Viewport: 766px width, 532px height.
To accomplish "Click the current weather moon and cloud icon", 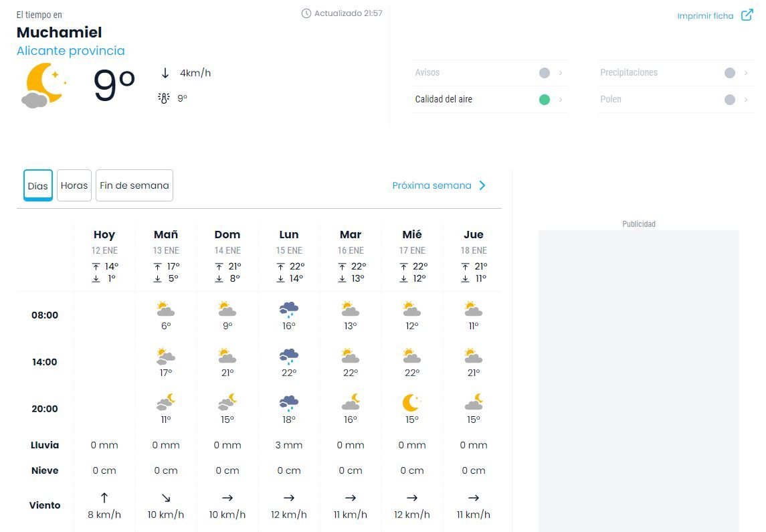I will tap(43, 86).
